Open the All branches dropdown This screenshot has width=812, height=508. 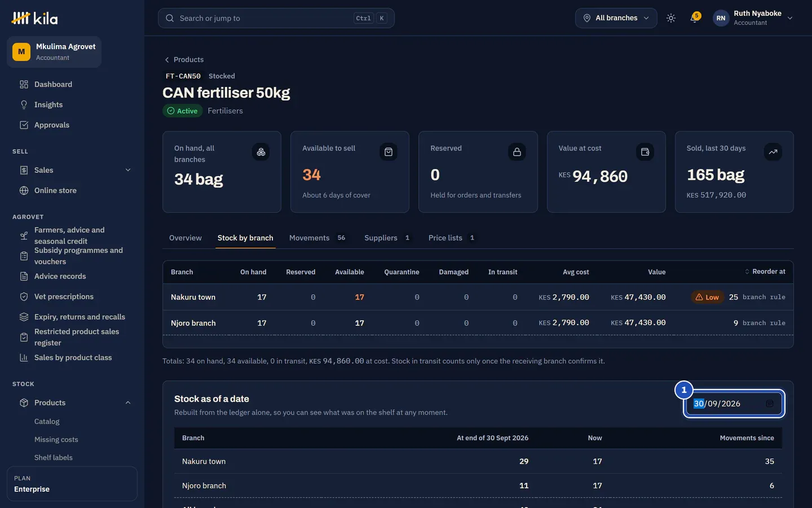click(616, 18)
